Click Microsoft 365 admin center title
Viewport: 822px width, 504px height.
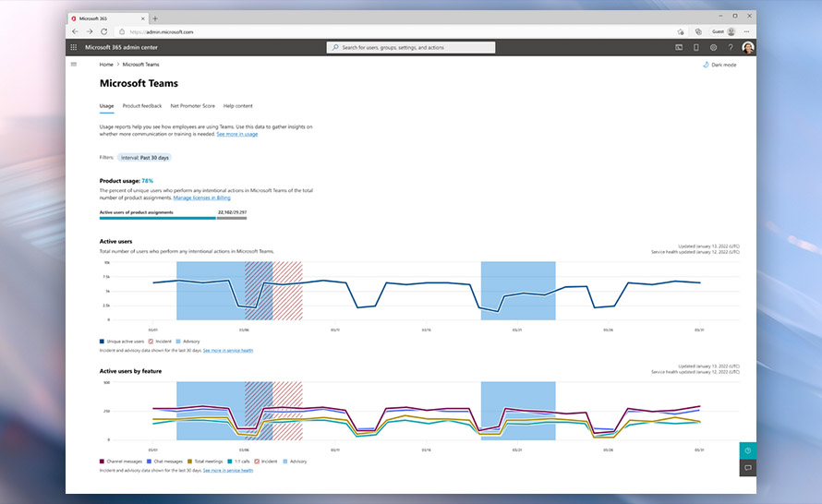pos(121,47)
